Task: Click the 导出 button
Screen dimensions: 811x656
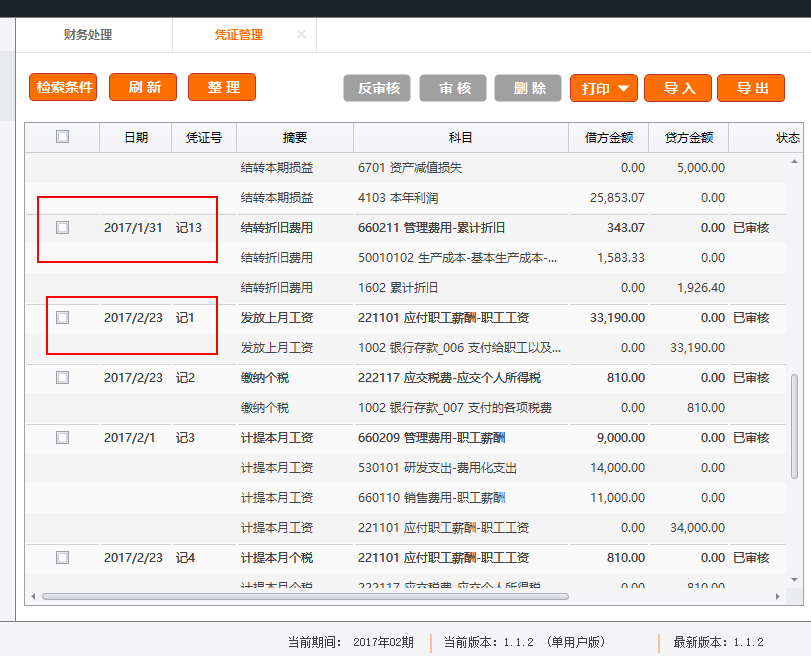Action: click(x=751, y=89)
